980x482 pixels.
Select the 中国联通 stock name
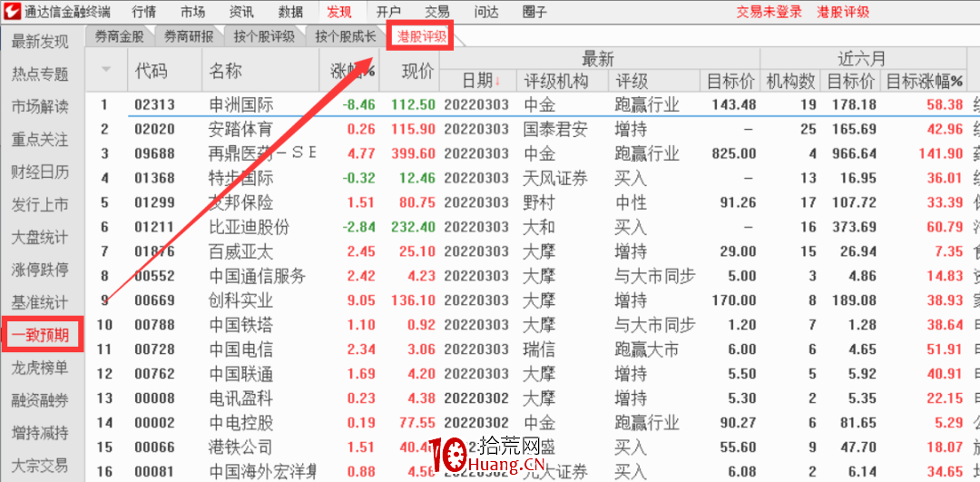[x=241, y=374]
